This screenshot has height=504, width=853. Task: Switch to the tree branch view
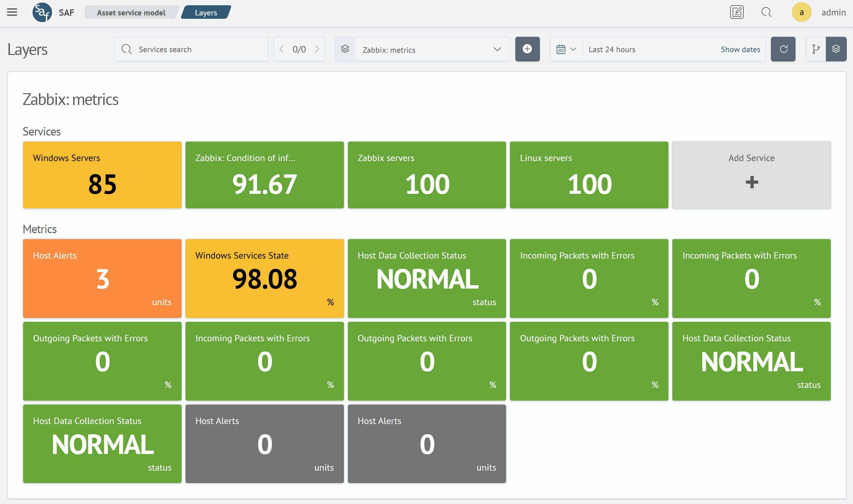[816, 49]
